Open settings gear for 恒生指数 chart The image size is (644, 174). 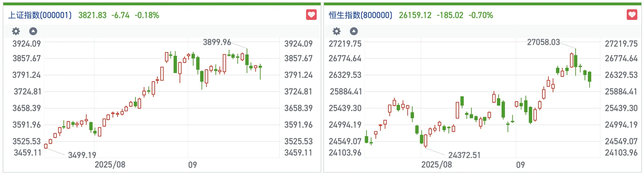tap(337, 31)
